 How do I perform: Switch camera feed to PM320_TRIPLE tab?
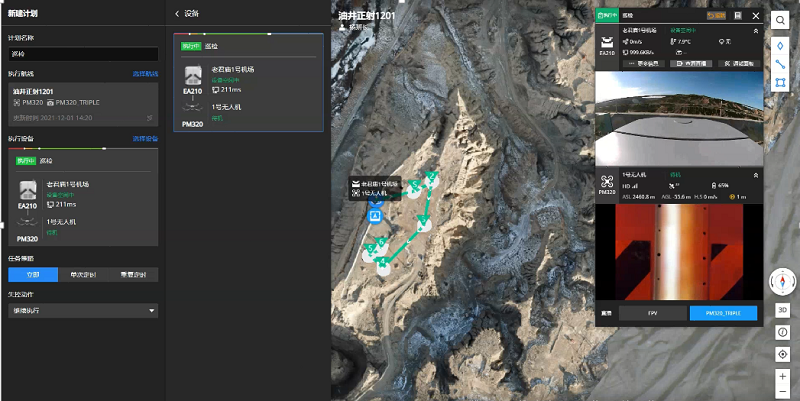(723, 313)
